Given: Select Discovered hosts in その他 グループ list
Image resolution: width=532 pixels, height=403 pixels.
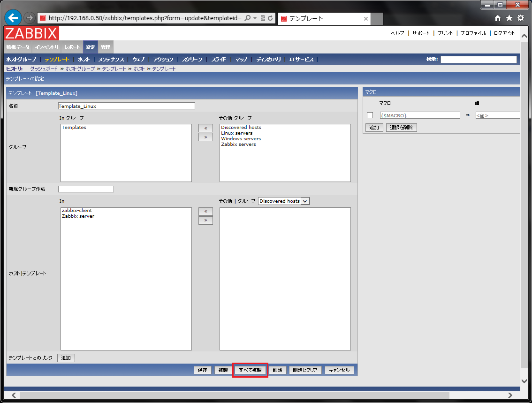Looking at the screenshot, I should click(241, 128).
